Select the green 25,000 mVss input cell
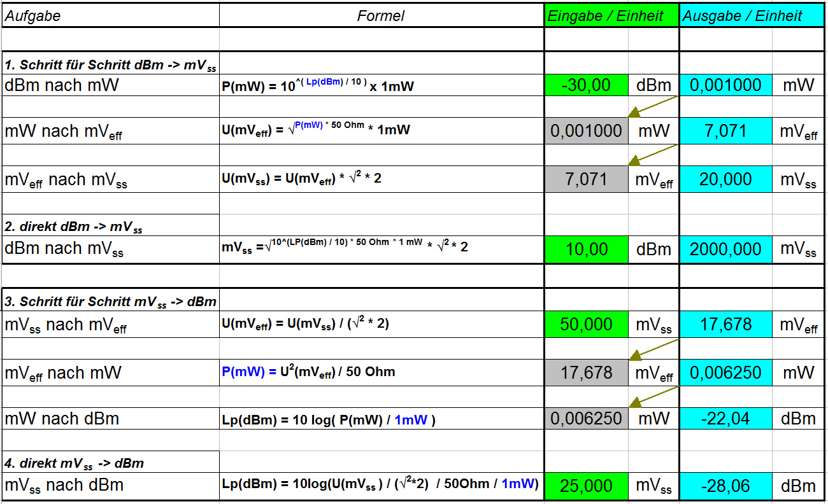Screen dimensions: 828x504 (586, 486)
